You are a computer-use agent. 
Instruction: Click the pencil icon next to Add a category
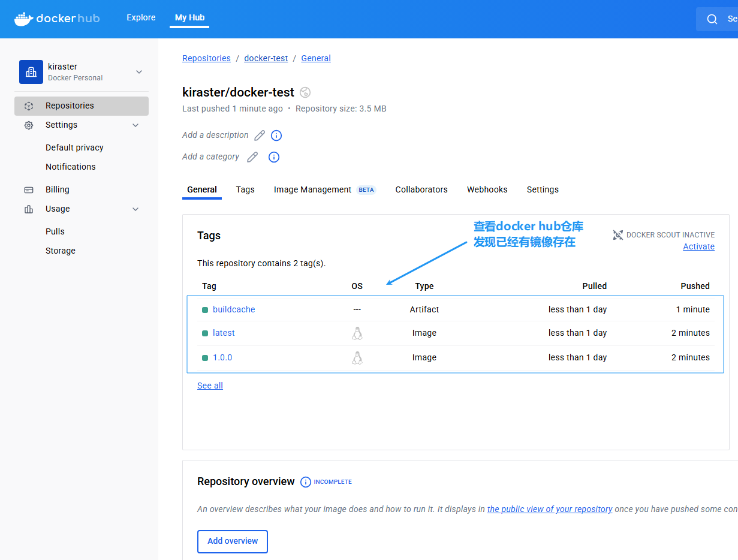(252, 157)
